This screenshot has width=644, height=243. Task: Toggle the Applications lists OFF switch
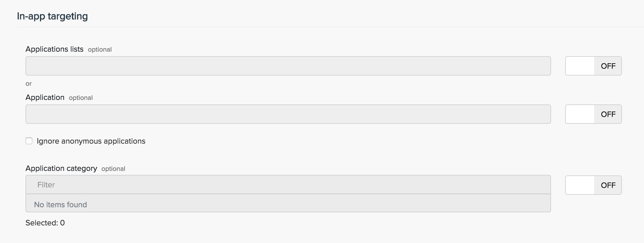pos(593,66)
